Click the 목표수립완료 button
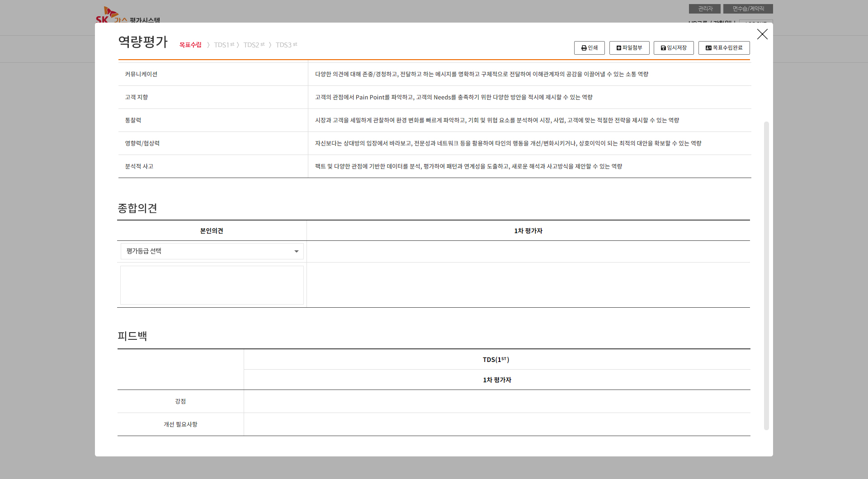 click(724, 48)
